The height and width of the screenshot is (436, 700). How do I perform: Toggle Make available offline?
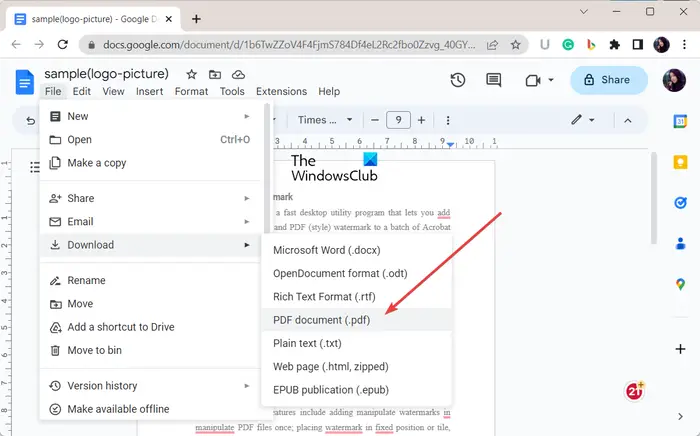point(118,409)
